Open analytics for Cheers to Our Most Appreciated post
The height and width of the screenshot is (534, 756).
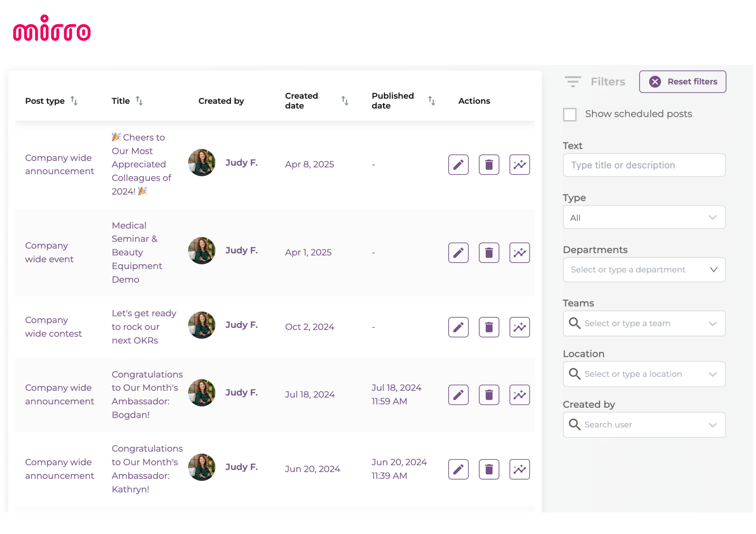(x=519, y=164)
